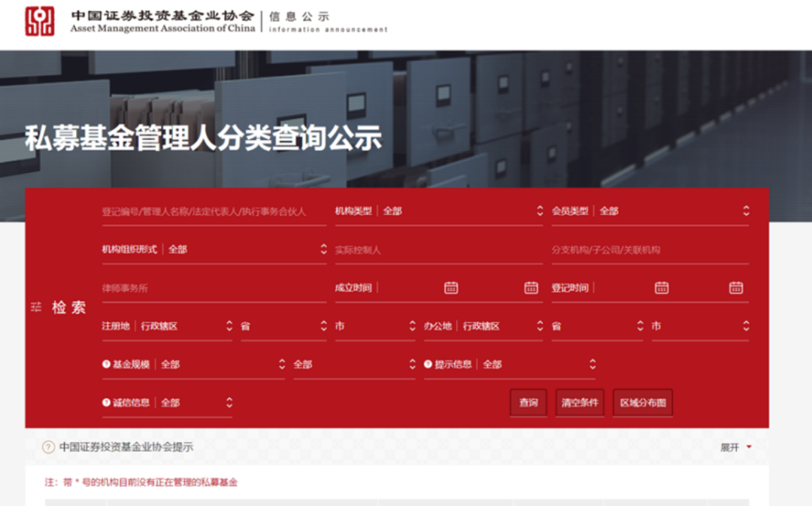812x506 pixels.
Task: Open the 注册地 行政辖区 dropdown
Action: click(x=167, y=326)
